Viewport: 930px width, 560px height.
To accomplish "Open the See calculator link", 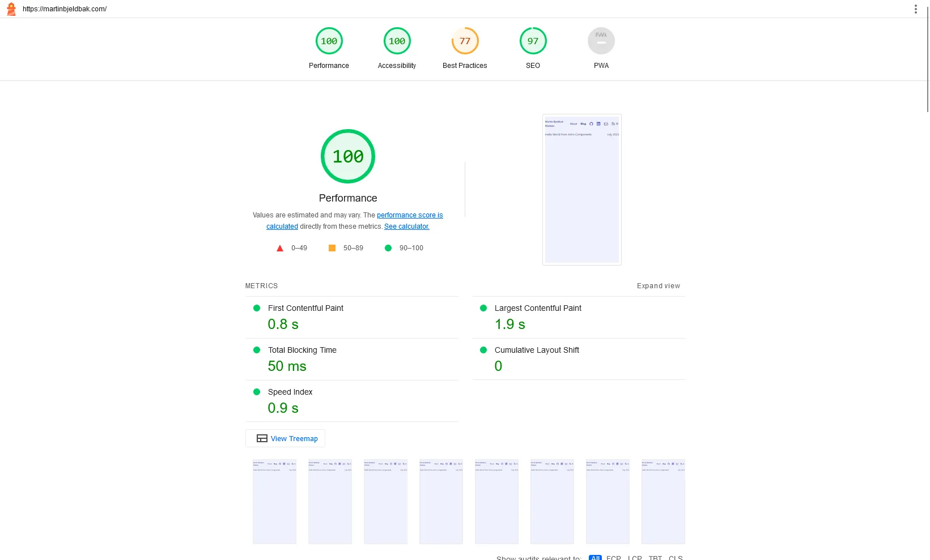I will tap(406, 226).
